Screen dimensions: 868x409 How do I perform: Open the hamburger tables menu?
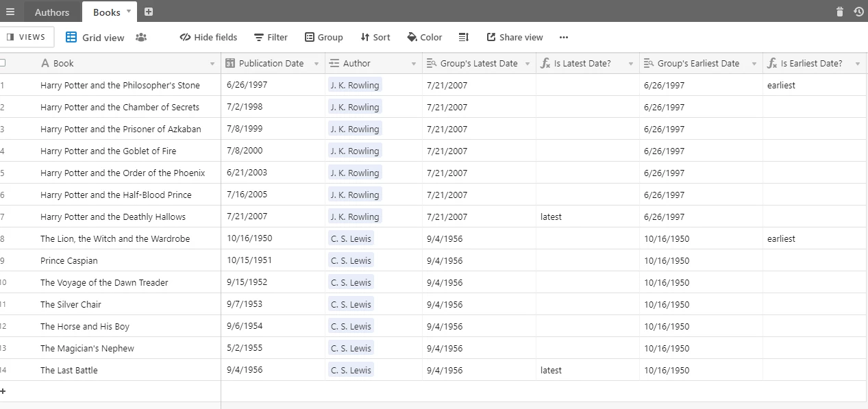[x=10, y=12]
